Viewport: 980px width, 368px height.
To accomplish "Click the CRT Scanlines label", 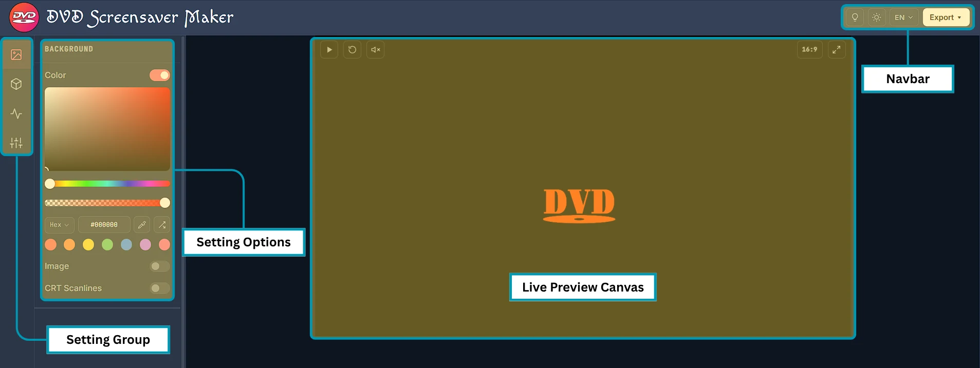I will coord(73,288).
